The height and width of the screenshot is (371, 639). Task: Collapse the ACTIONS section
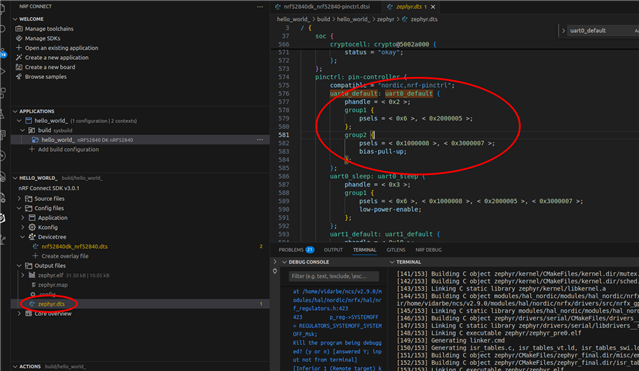coord(15,367)
